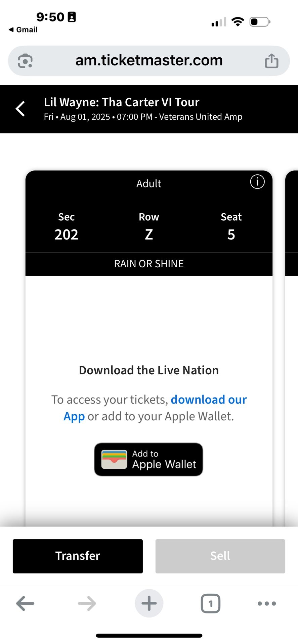Screen dimensions: 298x644
Task: Tap Safari's forward navigation arrow
Action: [86, 603]
